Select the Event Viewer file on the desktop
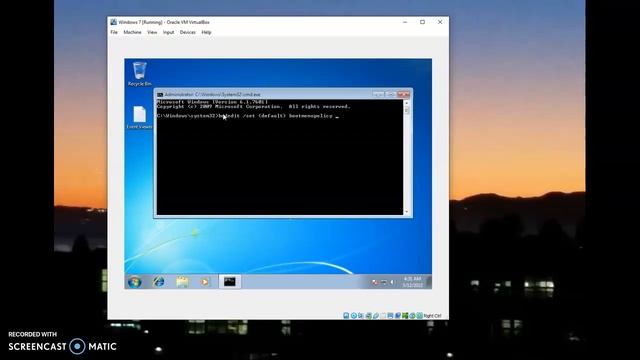 point(139,117)
